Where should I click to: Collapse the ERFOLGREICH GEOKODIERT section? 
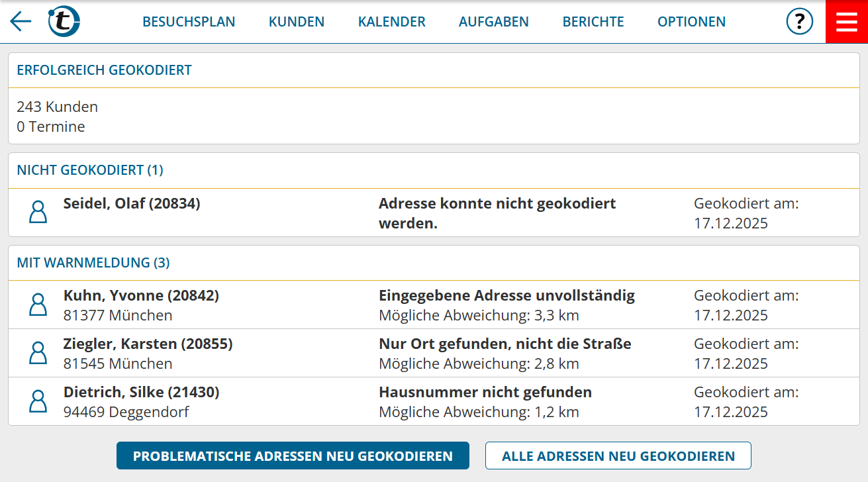[x=104, y=70]
